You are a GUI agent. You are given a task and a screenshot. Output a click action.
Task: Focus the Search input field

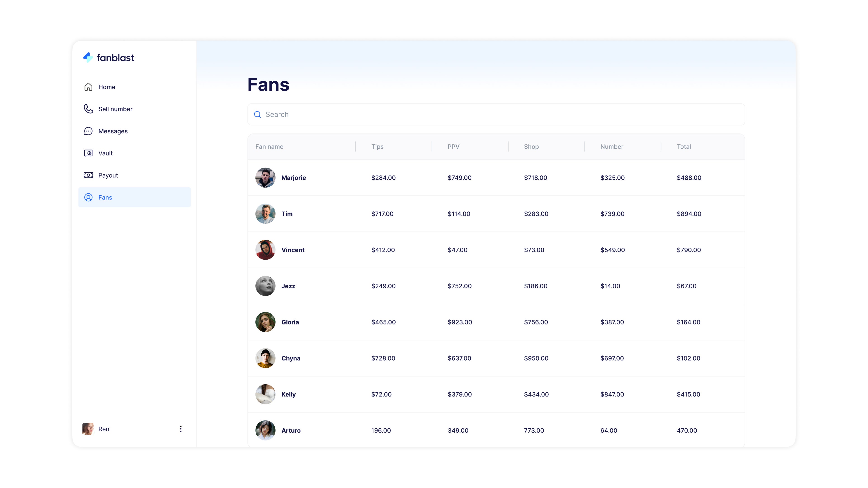click(499, 115)
